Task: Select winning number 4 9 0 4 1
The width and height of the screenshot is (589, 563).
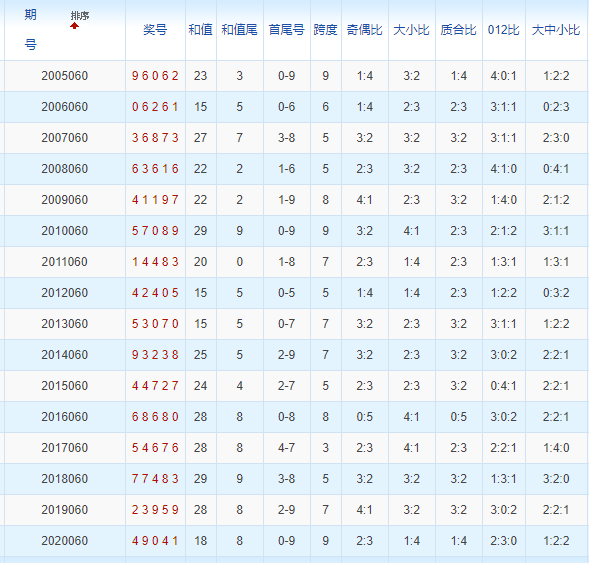Action: pos(155,540)
